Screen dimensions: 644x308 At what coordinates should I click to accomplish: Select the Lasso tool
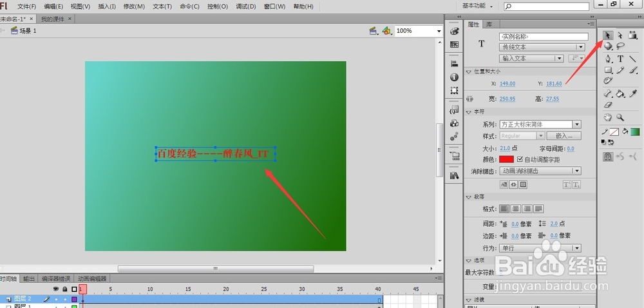pos(620,46)
